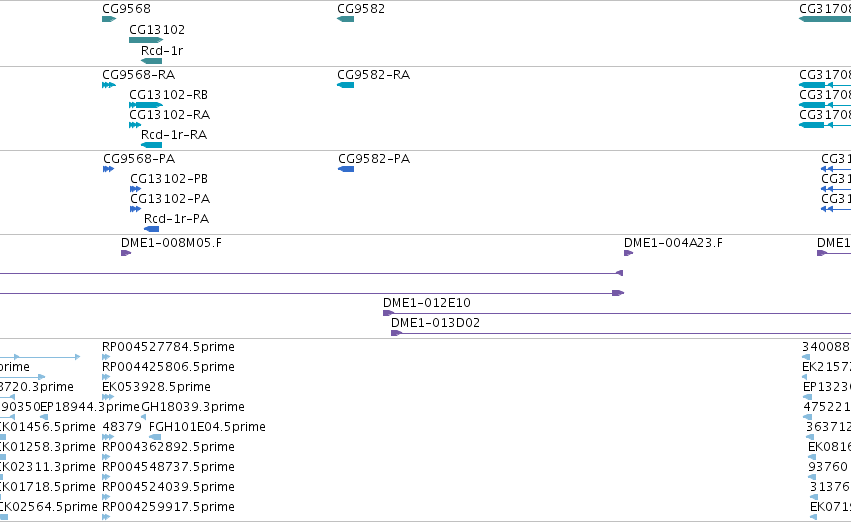Click the CG9568 gene arrow glyph

[109, 19]
